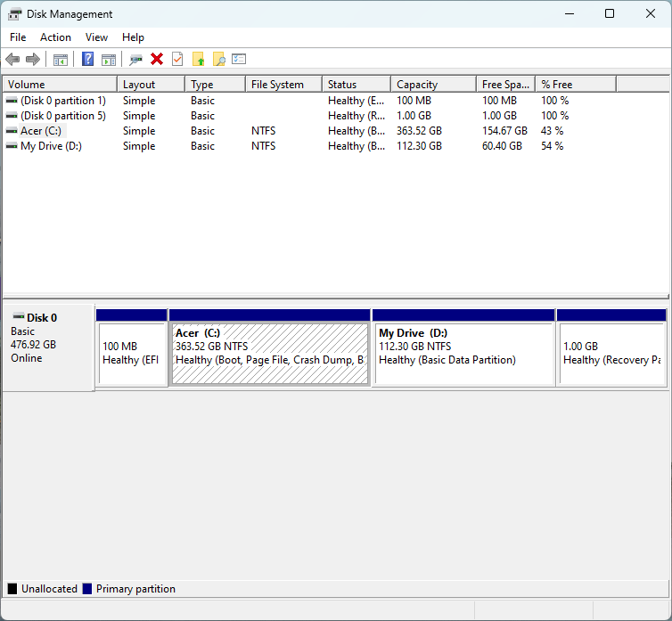Click the yellow folder with magnifier icon
Image resolution: width=672 pixels, height=621 pixels.
click(x=219, y=59)
